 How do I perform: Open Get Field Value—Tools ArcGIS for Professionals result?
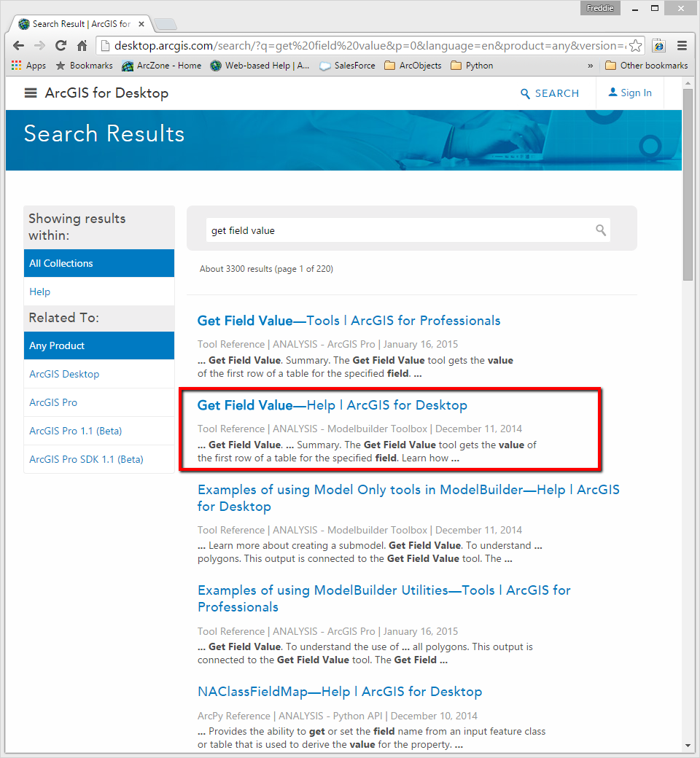point(349,321)
